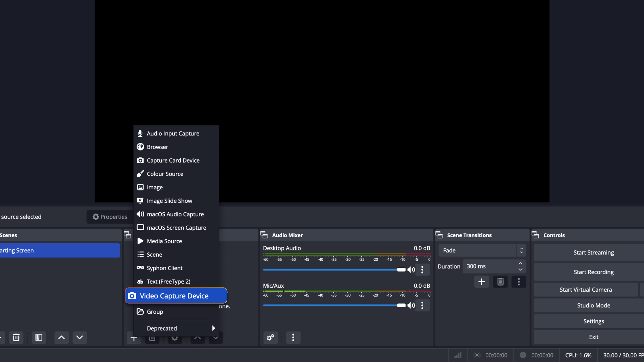Viewport: 644px width, 362px height.
Task: Adjust the Desktop Audio volume slider
Action: click(401, 269)
